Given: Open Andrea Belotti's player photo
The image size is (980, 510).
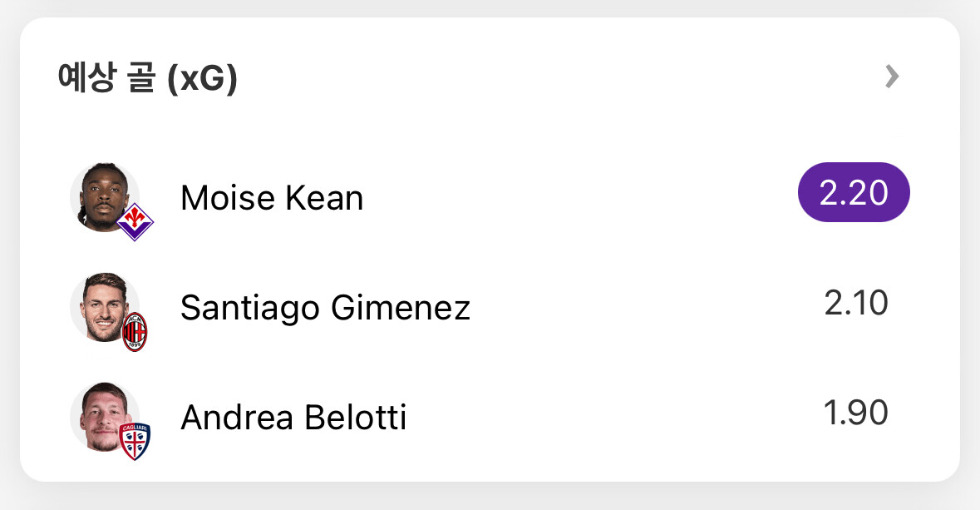Looking at the screenshot, I should [103, 413].
